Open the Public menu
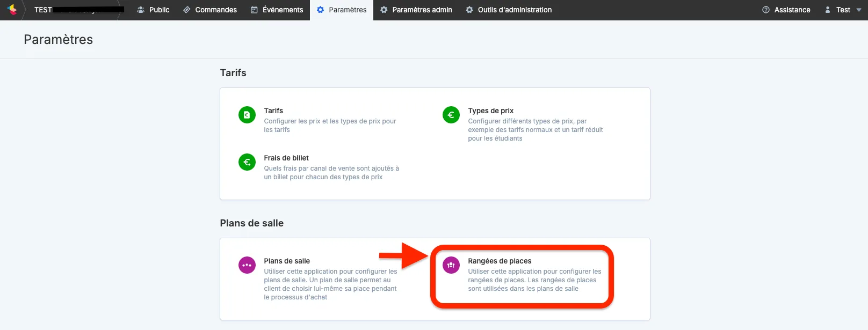The width and height of the screenshot is (868, 330). coord(154,10)
